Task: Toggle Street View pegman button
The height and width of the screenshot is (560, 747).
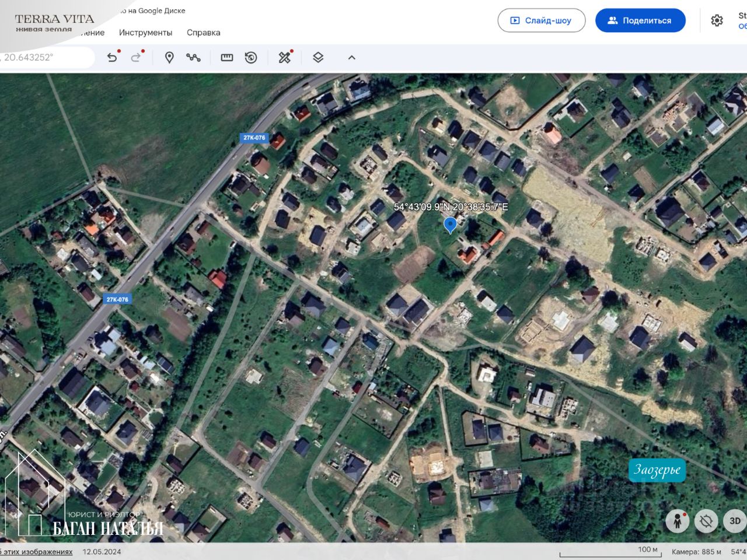Action: click(x=678, y=521)
